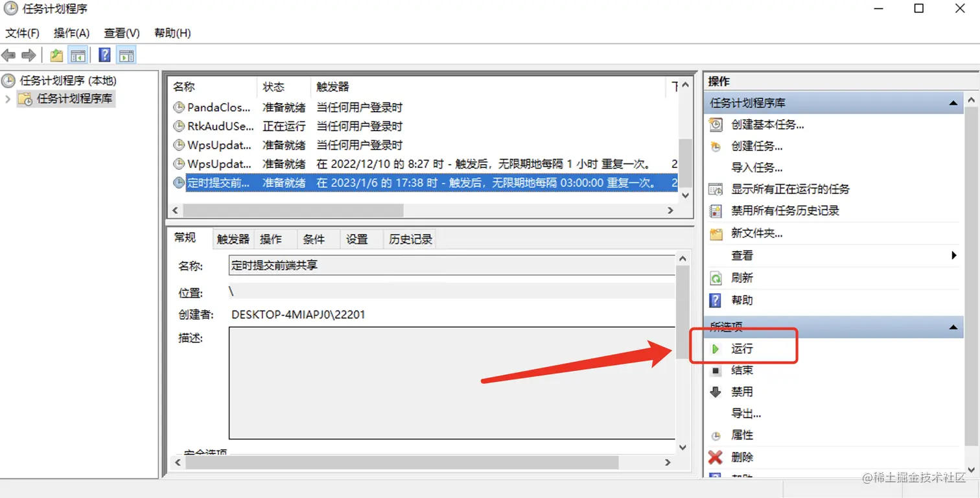
Task: Click the actions pane scrollbar up arrow
Action: click(x=971, y=101)
